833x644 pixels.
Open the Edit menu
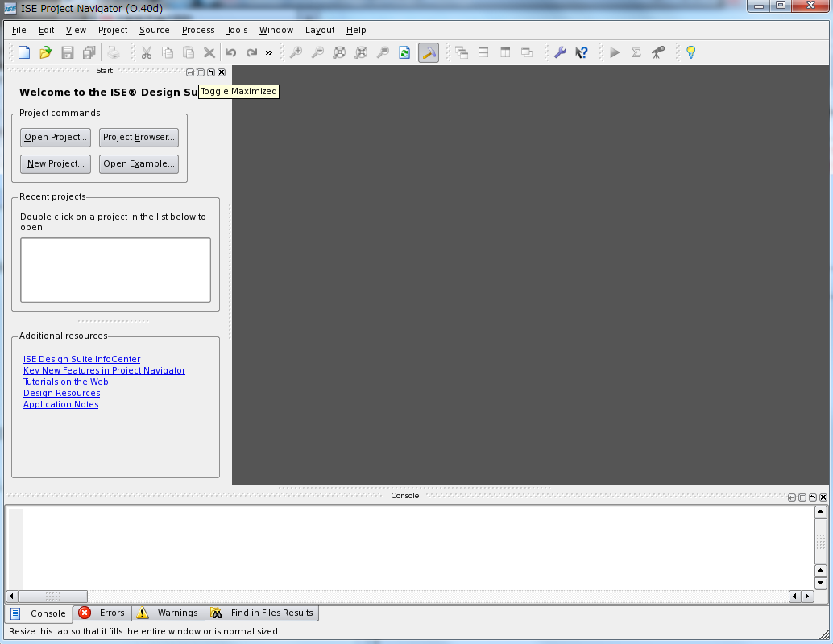coord(46,31)
